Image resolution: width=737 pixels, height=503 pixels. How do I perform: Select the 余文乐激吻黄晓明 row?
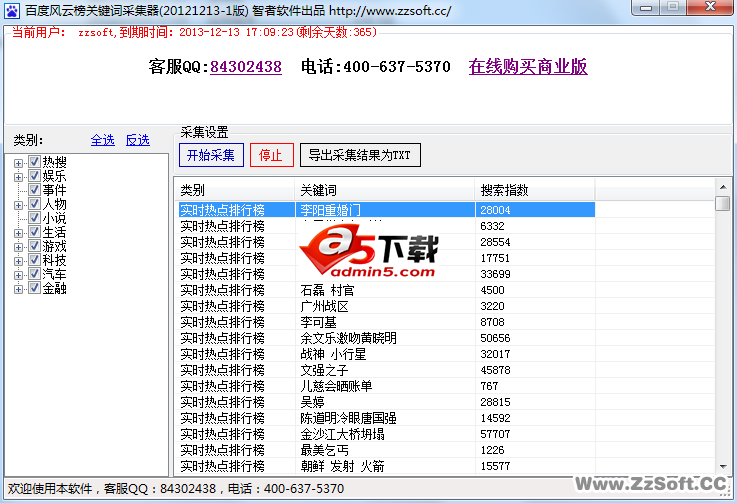(x=387, y=338)
